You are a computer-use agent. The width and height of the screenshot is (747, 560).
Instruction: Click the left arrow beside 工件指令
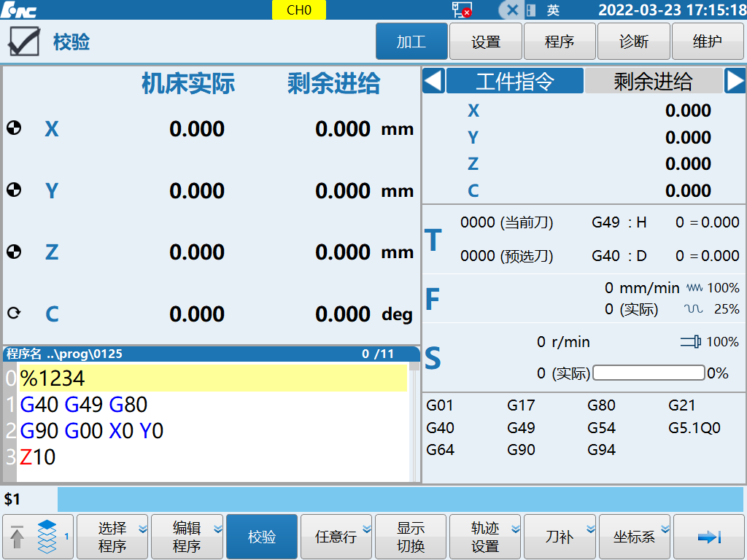click(433, 81)
